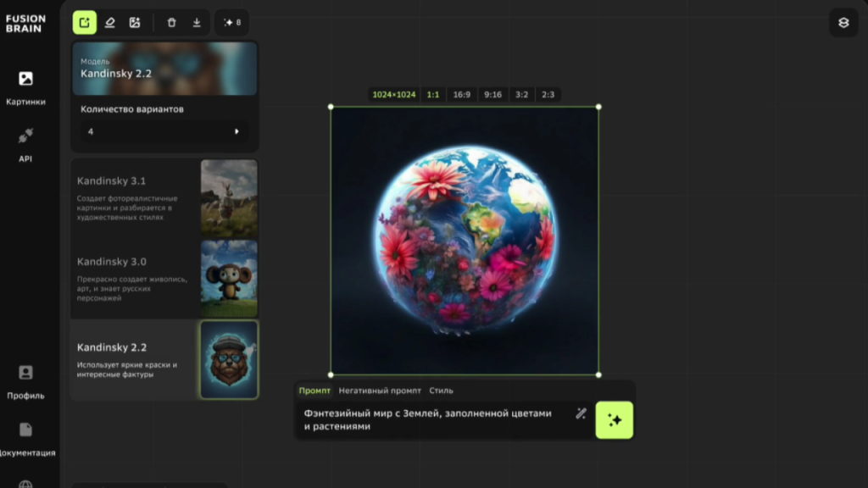Image resolution: width=868 pixels, height=488 pixels.
Task: Click the image upload tool icon
Action: point(135,23)
